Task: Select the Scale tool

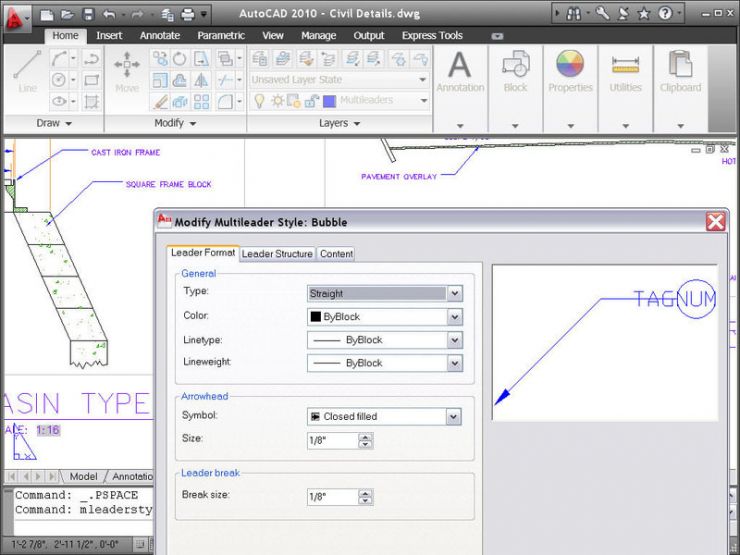Action: 160,80
